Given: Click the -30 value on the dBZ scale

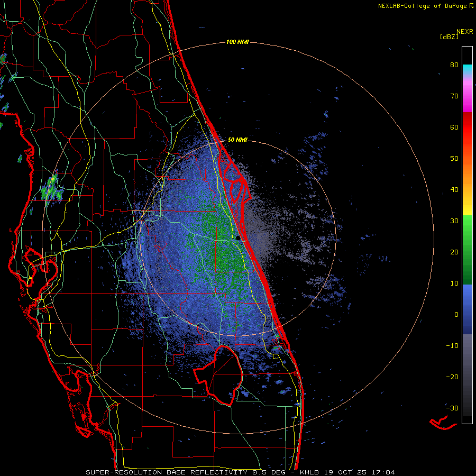Looking at the screenshot, I should click(452, 408).
